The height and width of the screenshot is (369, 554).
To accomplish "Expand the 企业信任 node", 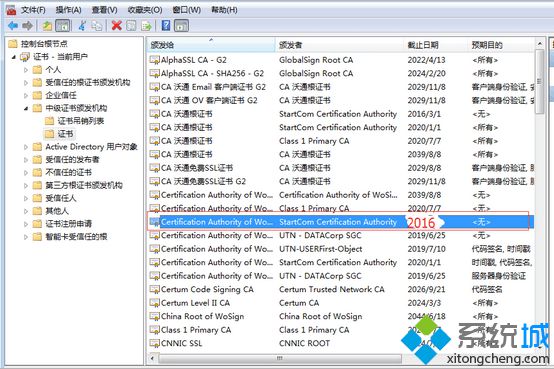I will pos(26,95).
